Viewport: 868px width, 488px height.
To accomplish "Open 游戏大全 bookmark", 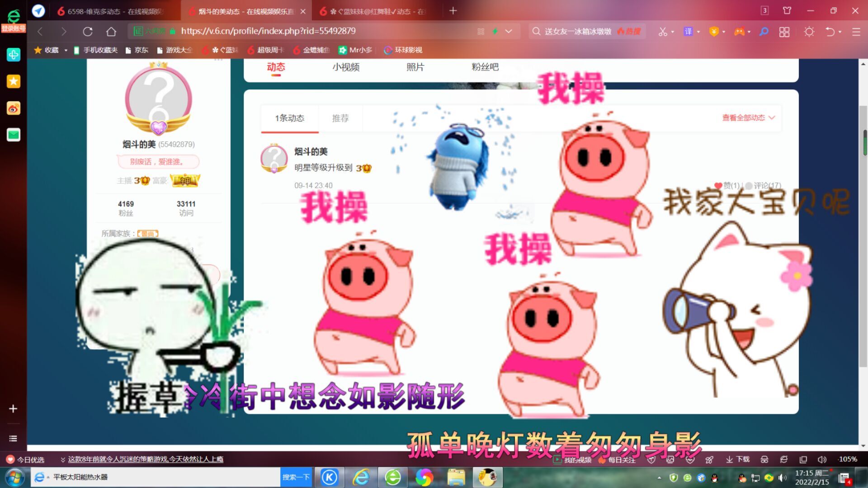I will click(175, 50).
